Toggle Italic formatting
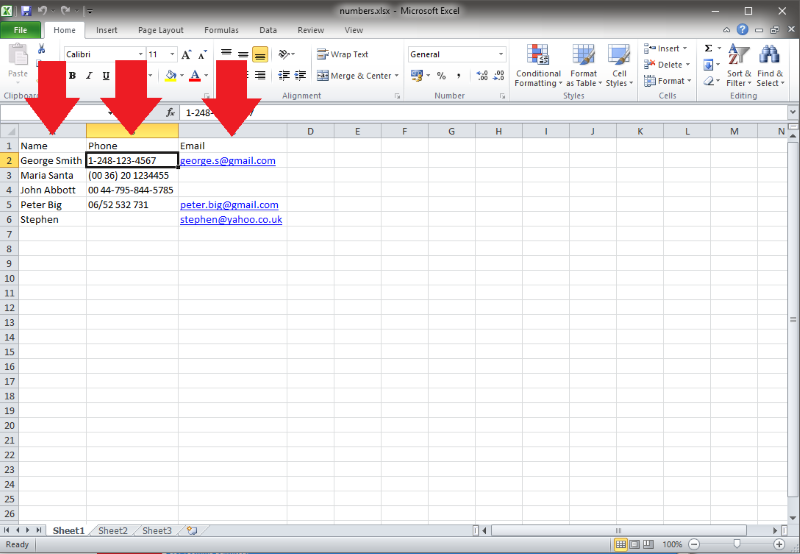 tap(89, 76)
